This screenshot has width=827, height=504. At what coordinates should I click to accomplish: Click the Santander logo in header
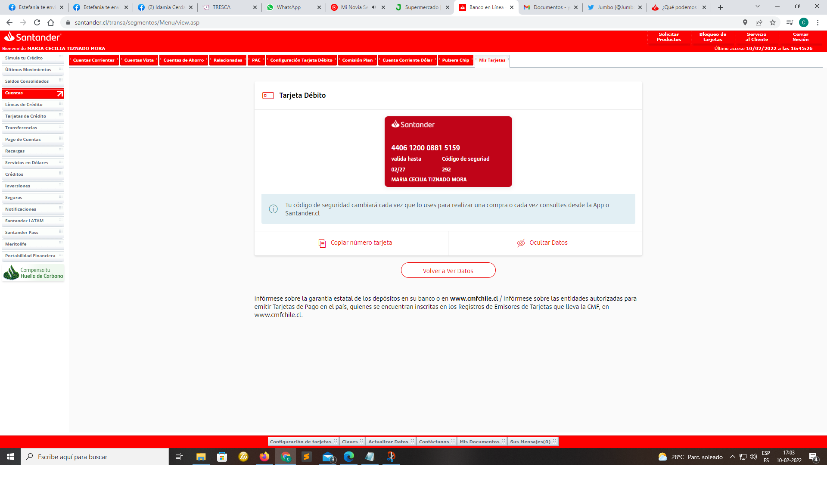[x=33, y=37]
